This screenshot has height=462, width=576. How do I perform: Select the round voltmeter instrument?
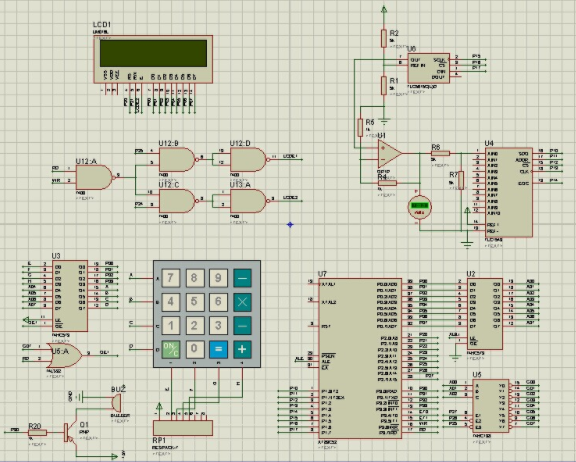420,207
